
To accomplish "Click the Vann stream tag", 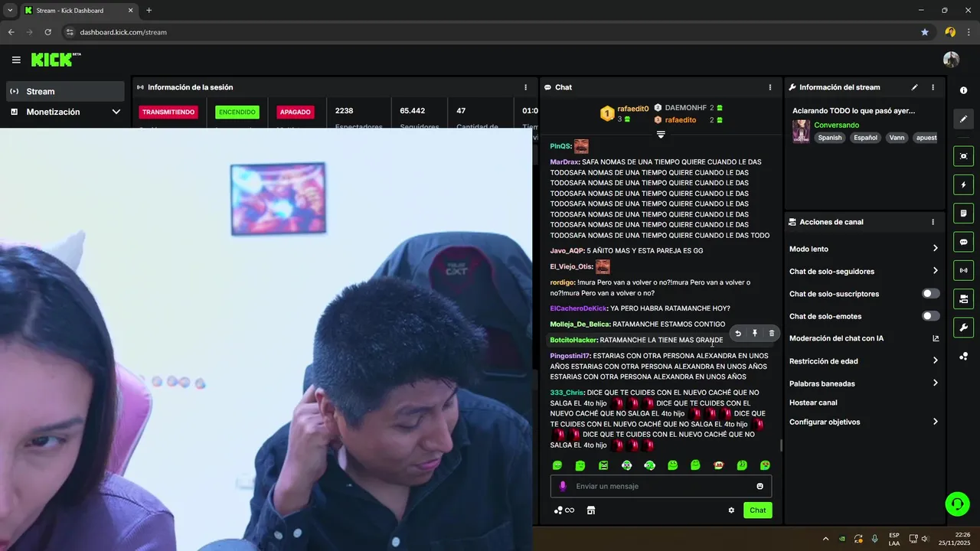I will (x=897, y=138).
